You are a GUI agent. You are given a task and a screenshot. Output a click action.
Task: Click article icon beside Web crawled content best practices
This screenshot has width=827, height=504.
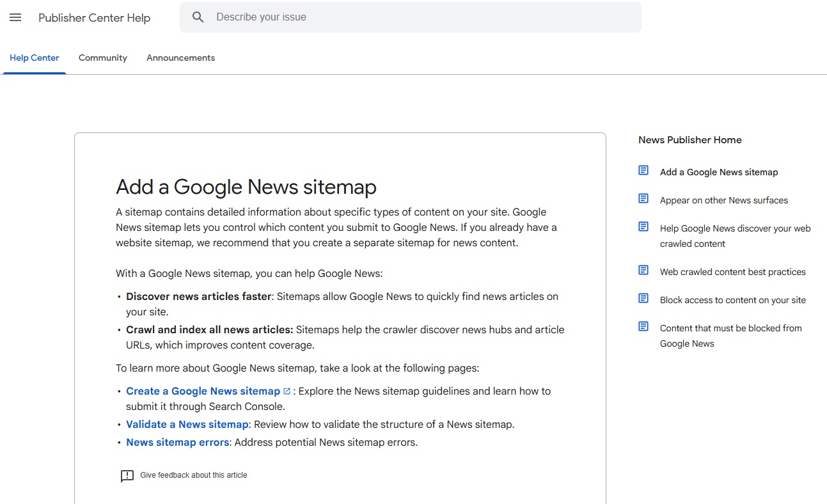click(x=643, y=271)
